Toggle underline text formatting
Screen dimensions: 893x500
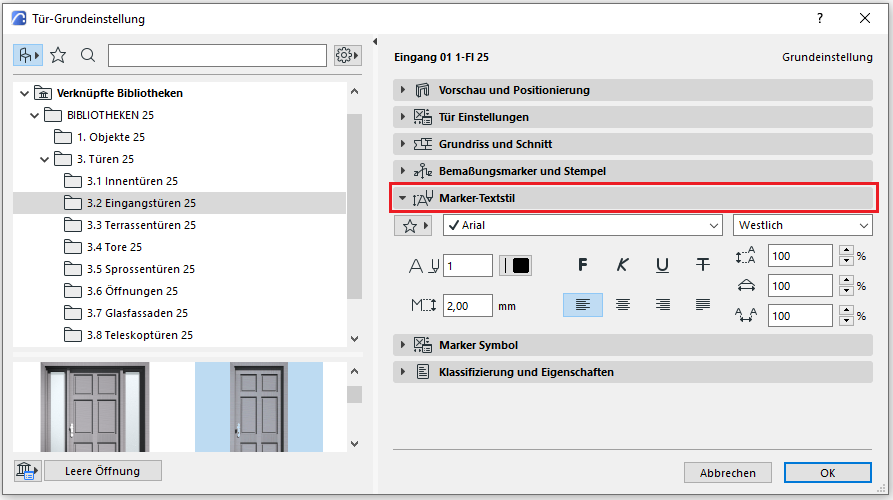[662, 265]
